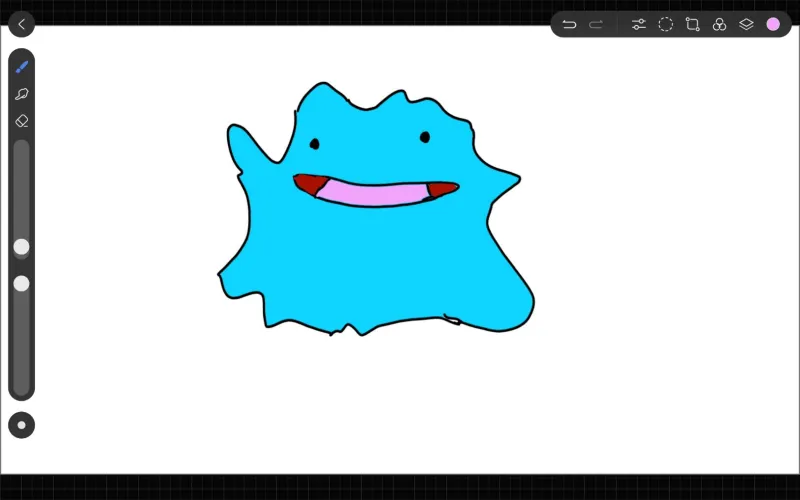Click the pink tongue in the drawing

(x=372, y=193)
